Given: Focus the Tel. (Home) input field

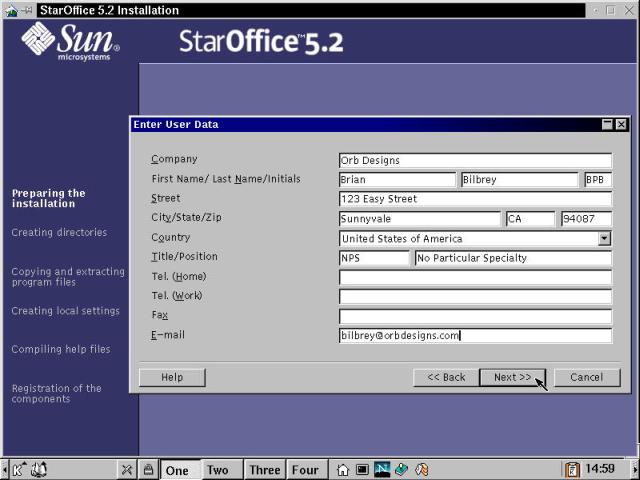Looking at the screenshot, I should (475, 277).
